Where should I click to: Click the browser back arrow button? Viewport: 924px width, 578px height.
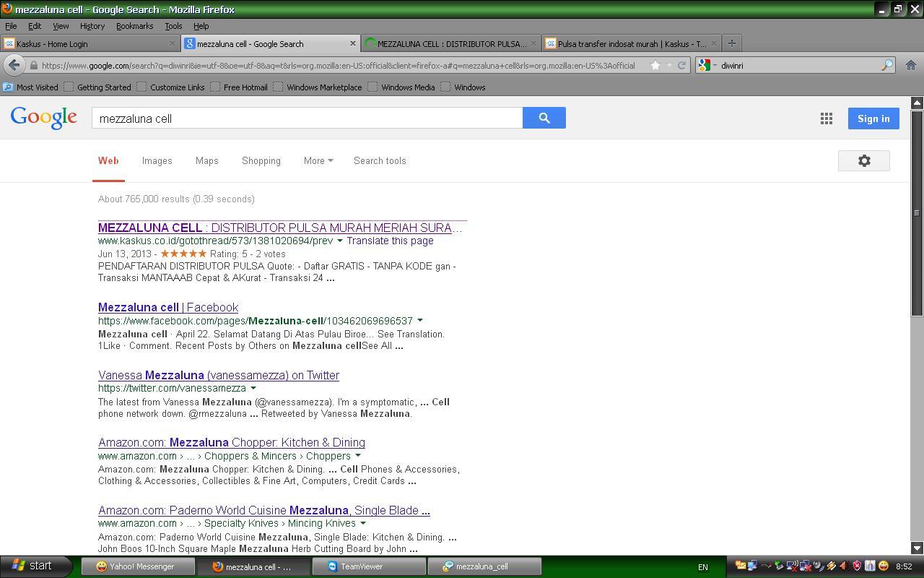pyautogui.click(x=14, y=65)
